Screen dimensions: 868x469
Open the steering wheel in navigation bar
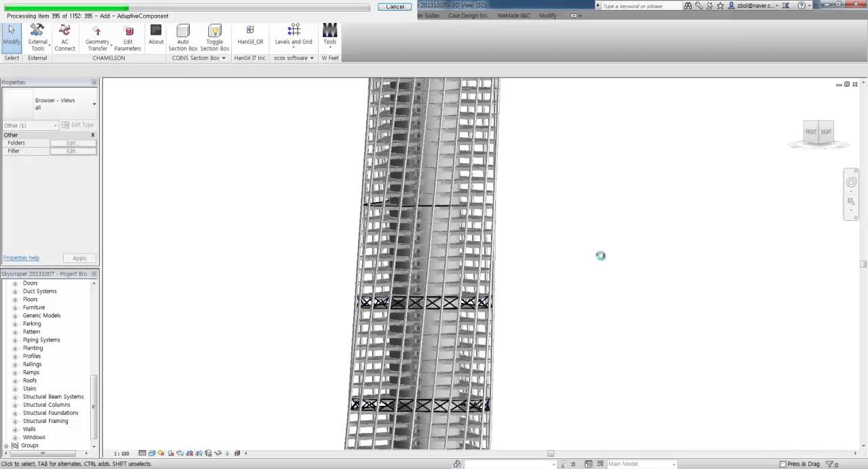851,182
